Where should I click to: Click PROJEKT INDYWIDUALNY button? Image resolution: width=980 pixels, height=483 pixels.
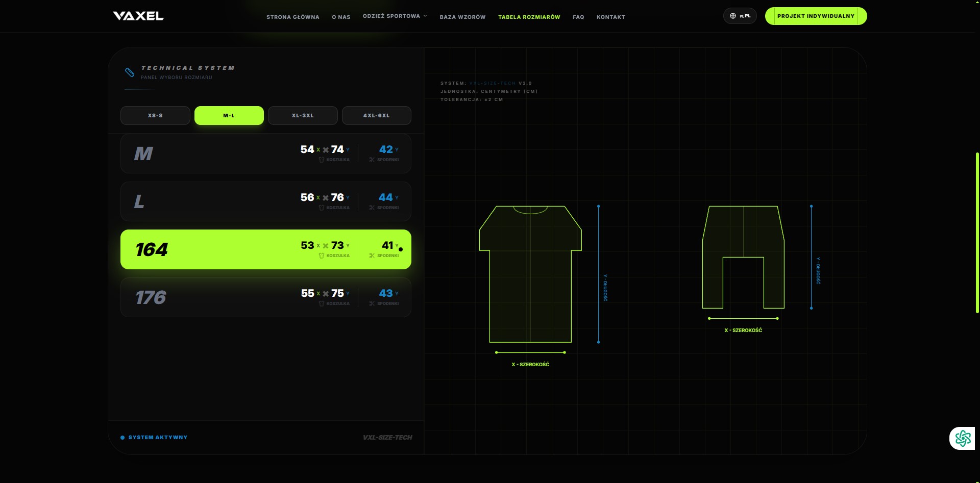point(816,16)
